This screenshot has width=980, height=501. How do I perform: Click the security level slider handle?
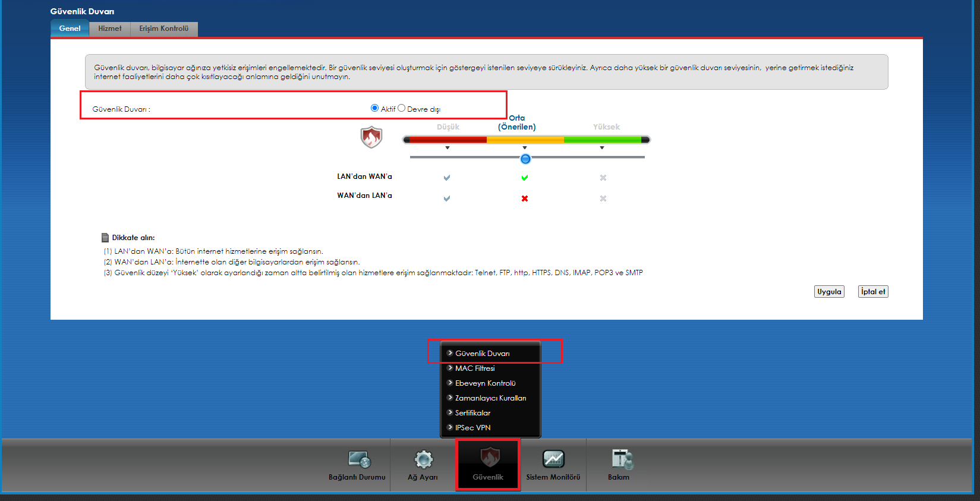[x=525, y=159]
